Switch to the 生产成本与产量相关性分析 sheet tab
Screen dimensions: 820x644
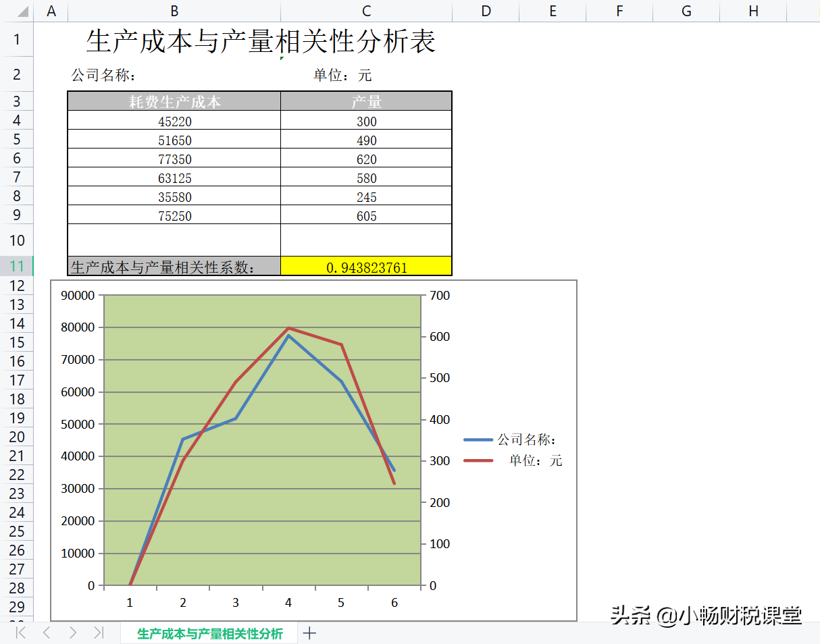point(209,633)
